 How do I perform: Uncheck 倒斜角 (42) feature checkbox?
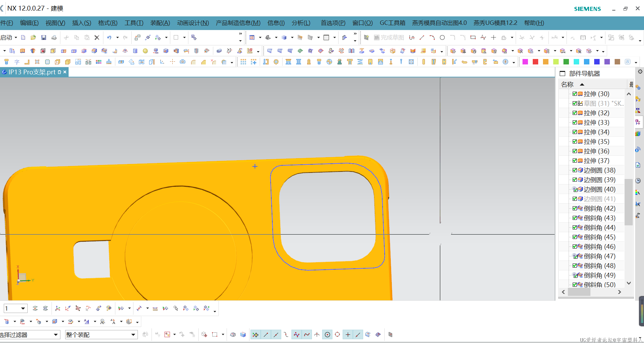point(575,208)
